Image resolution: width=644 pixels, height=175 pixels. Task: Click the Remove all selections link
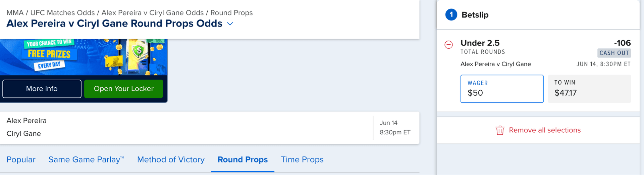[x=544, y=130]
